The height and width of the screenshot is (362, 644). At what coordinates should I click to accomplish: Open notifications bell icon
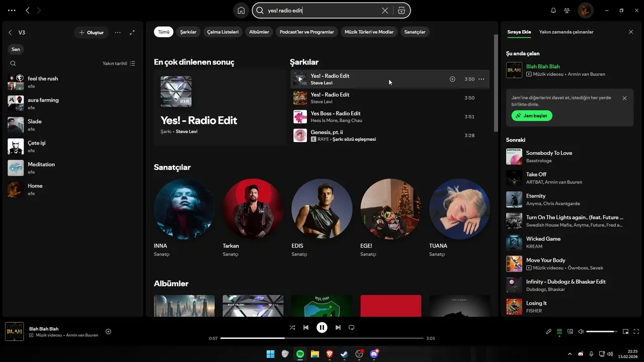[x=553, y=10]
